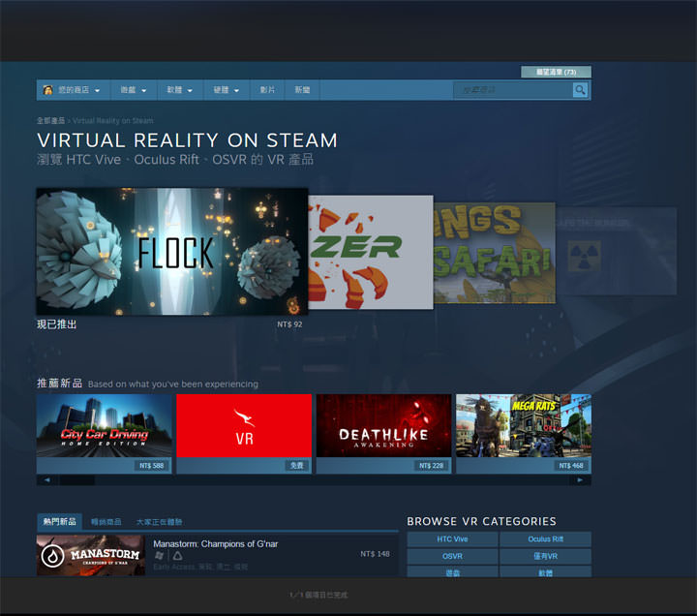Expand the 軟體 dropdown menu
This screenshot has width=697, height=616.
(179, 90)
